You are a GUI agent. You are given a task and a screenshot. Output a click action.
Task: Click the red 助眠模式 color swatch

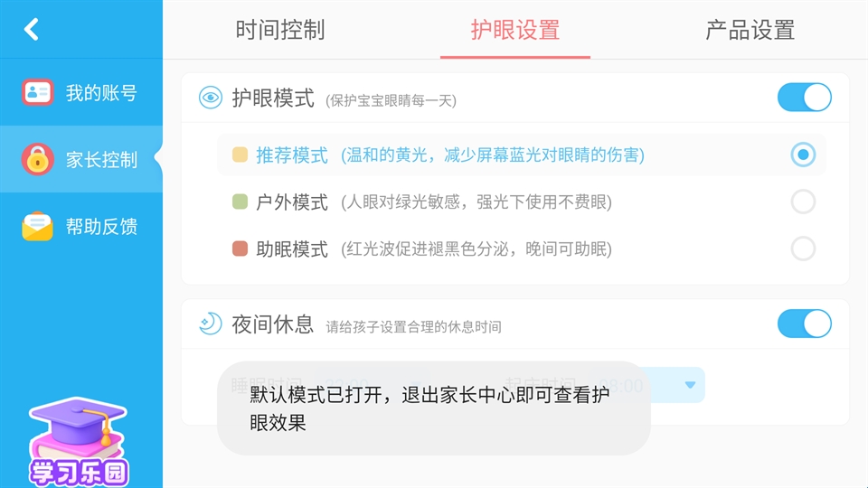pos(240,249)
